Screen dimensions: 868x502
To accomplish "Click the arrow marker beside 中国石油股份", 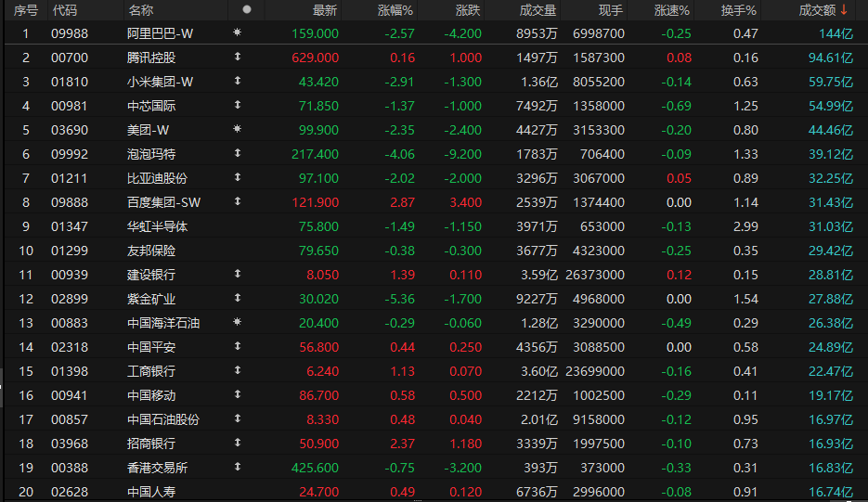I will 238,418.
